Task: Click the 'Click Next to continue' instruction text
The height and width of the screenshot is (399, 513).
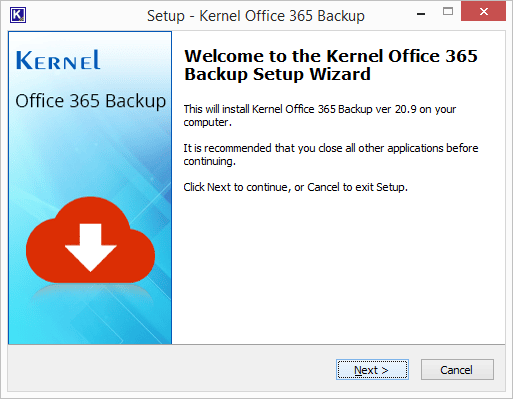Action: [235, 187]
